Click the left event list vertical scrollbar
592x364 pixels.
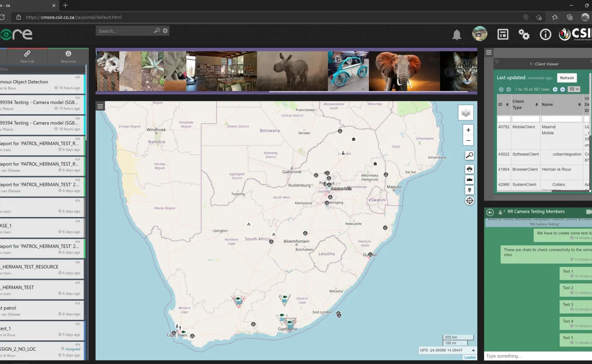click(87, 102)
